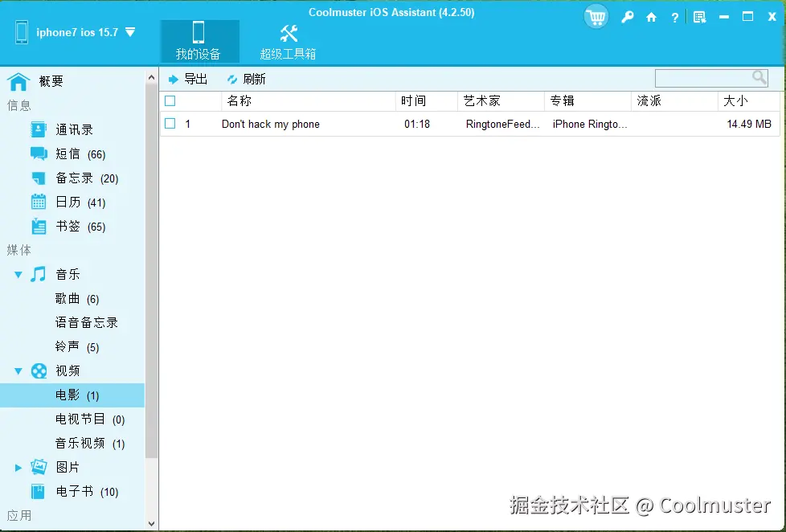Click the notes sticky icon
786x532 pixels.
click(39, 178)
